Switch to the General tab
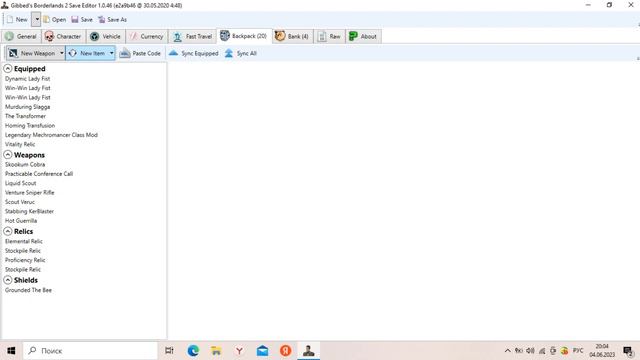The width and height of the screenshot is (640, 360). pos(21,36)
